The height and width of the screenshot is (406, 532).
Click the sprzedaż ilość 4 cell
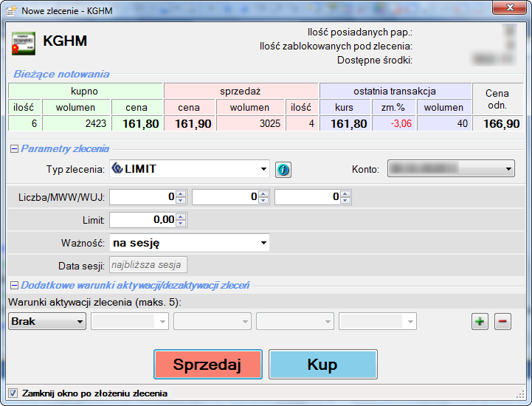coord(302,123)
